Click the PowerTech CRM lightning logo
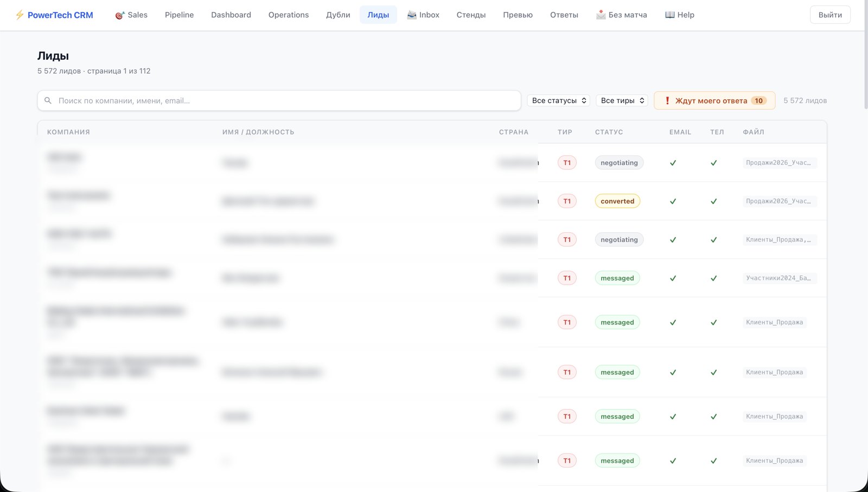The image size is (868, 492). click(x=20, y=15)
